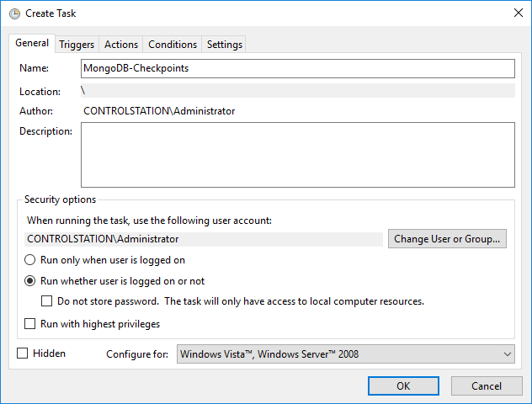Open the Settings tab

pos(224,45)
